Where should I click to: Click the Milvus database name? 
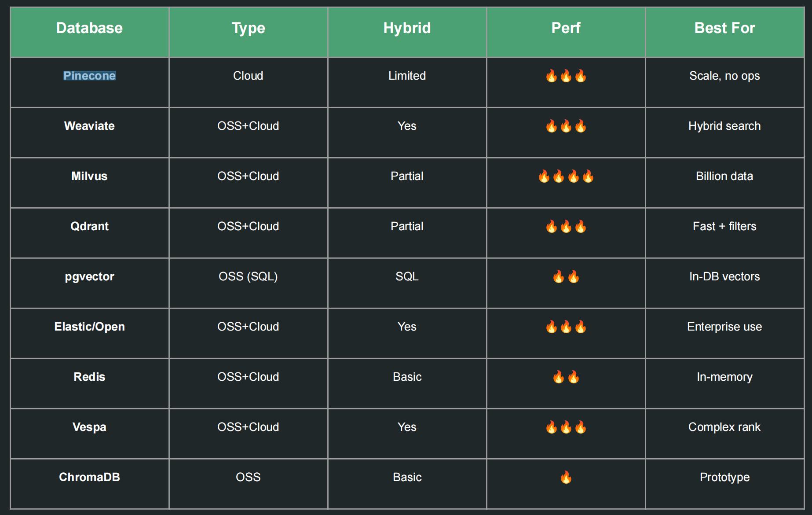[89, 176]
